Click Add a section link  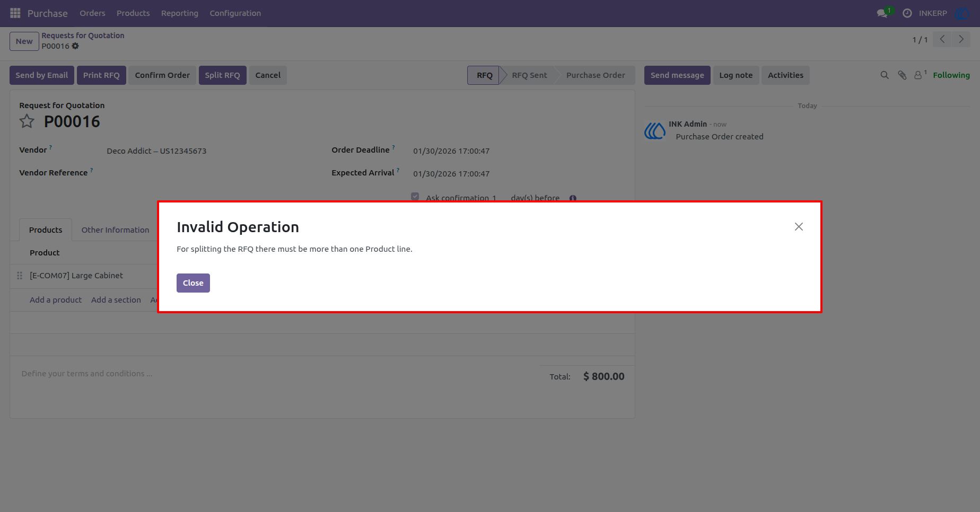click(x=116, y=300)
